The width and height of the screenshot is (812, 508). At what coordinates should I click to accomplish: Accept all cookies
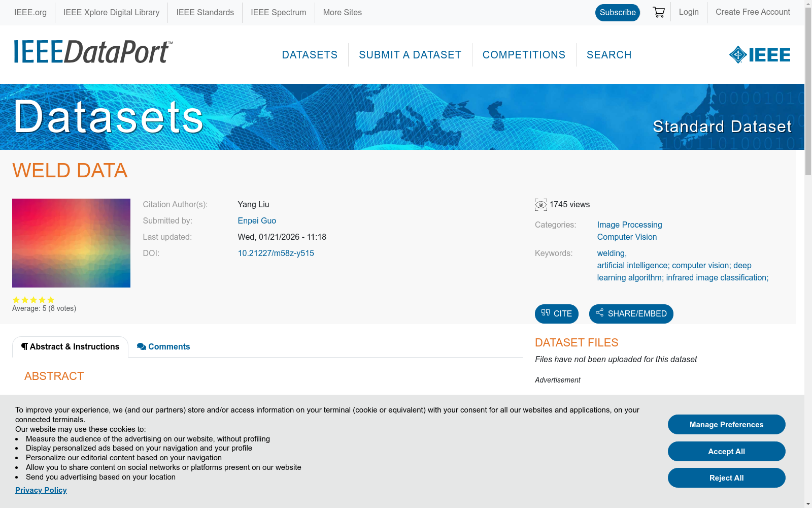point(726,452)
